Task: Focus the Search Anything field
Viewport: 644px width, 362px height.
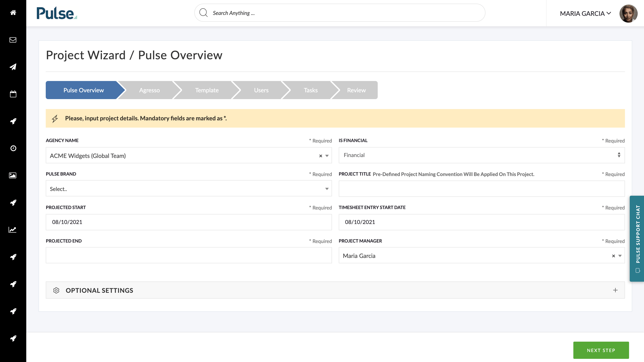Action: 340,13
